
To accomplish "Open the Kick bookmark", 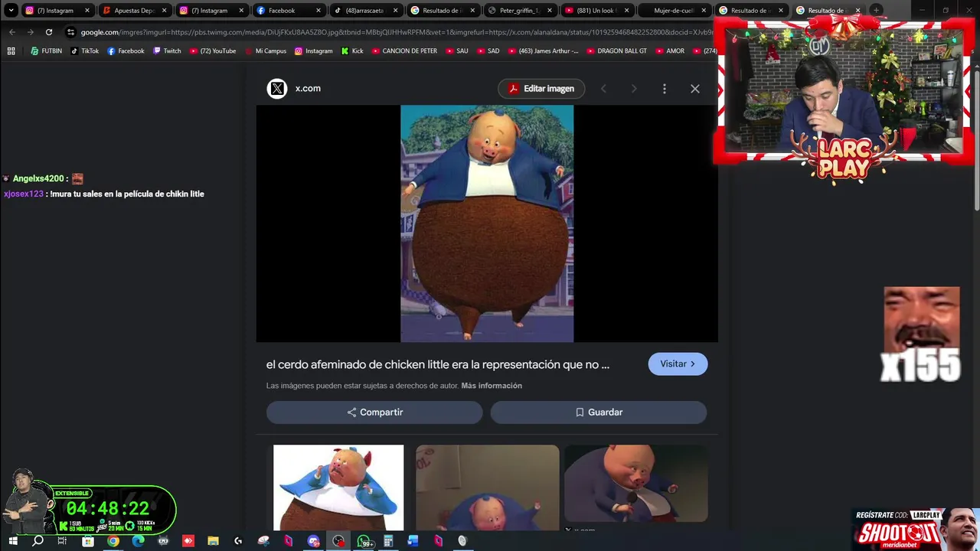I will point(352,51).
